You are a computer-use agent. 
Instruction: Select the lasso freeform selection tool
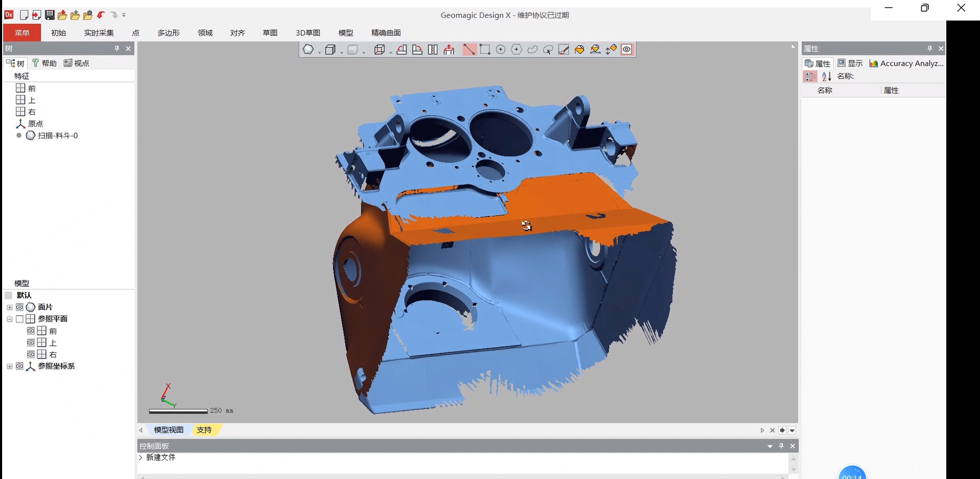pyautogui.click(x=533, y=49)
